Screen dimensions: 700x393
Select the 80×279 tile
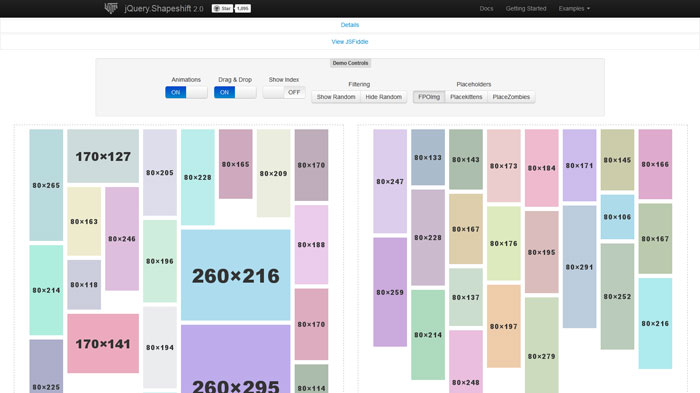tap(542, 345)
